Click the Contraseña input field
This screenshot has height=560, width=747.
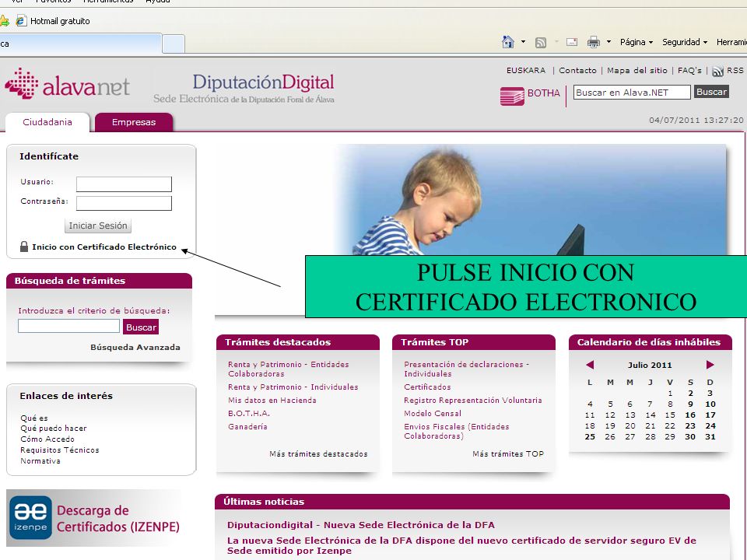124,203
